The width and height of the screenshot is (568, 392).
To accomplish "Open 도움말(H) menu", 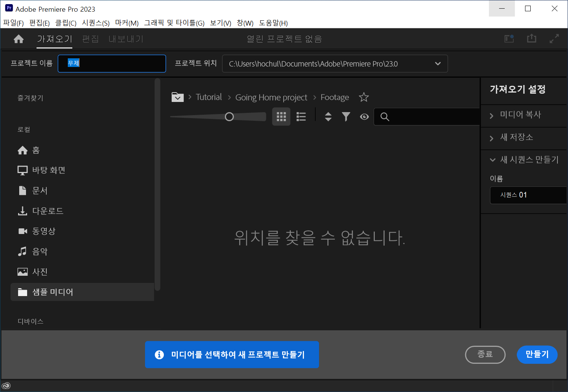I will (x=273, y=23).
